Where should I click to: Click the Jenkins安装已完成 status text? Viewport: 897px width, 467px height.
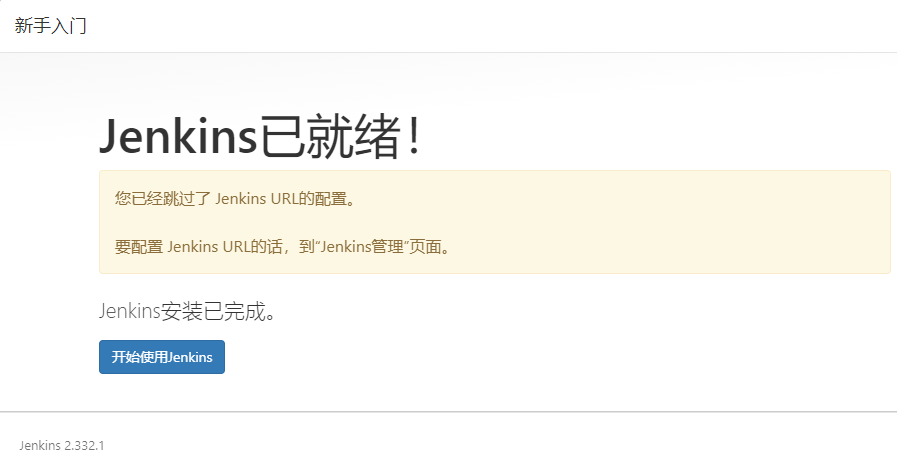click(188, 311)
